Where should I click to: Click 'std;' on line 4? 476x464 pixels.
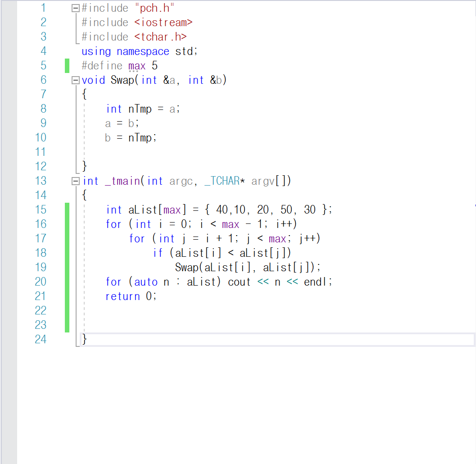pyautogui.click(x=186, y=51)
